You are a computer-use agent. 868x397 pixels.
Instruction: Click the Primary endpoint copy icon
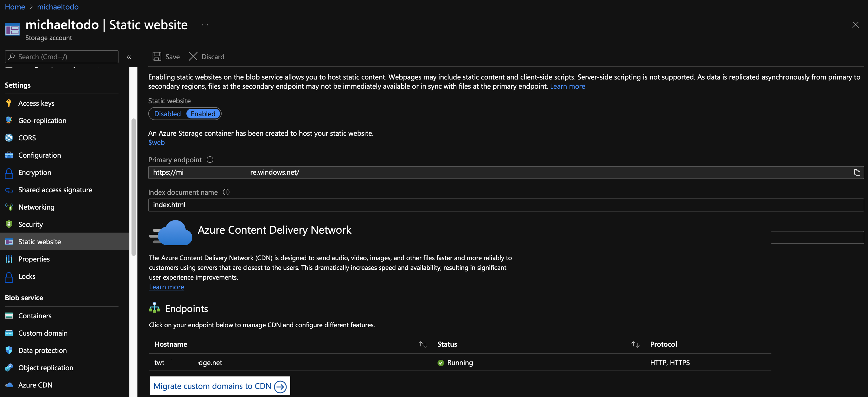click(857, 172)
